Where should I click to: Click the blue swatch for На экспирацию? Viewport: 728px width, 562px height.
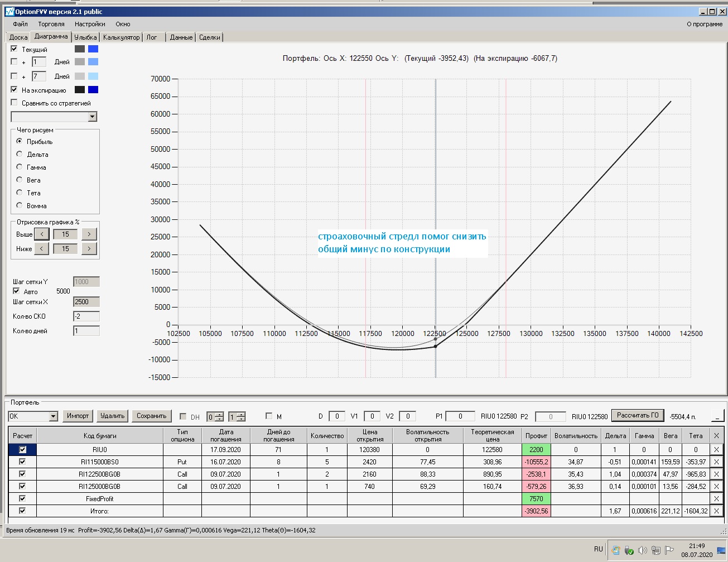point(93,90)
